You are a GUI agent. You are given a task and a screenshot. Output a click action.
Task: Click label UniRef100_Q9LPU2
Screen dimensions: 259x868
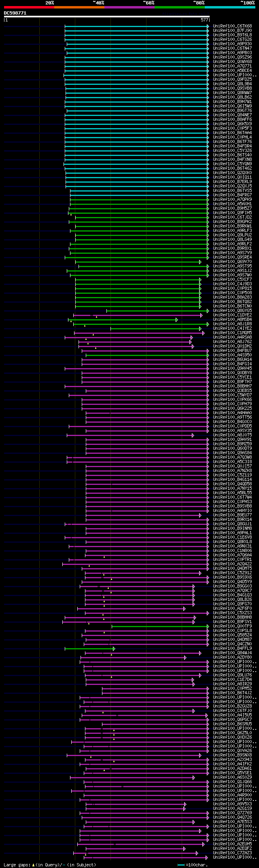click(232, 235)
